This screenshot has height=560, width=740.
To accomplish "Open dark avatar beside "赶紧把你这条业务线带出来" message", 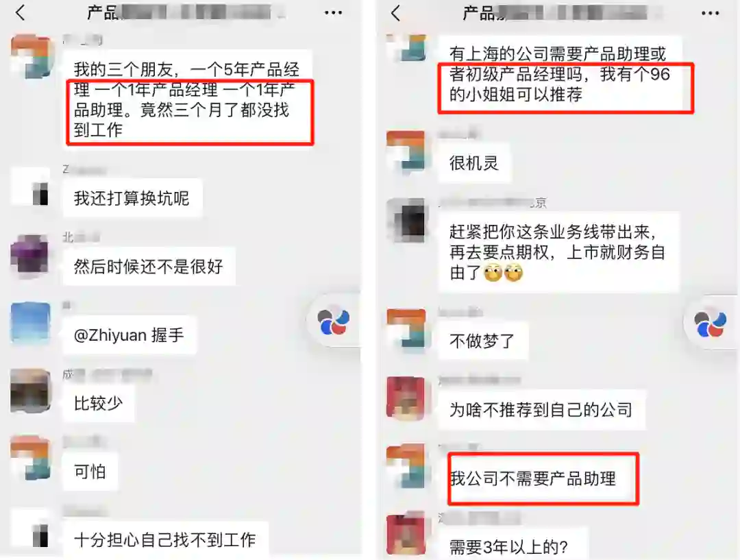I will pos(406,220).
